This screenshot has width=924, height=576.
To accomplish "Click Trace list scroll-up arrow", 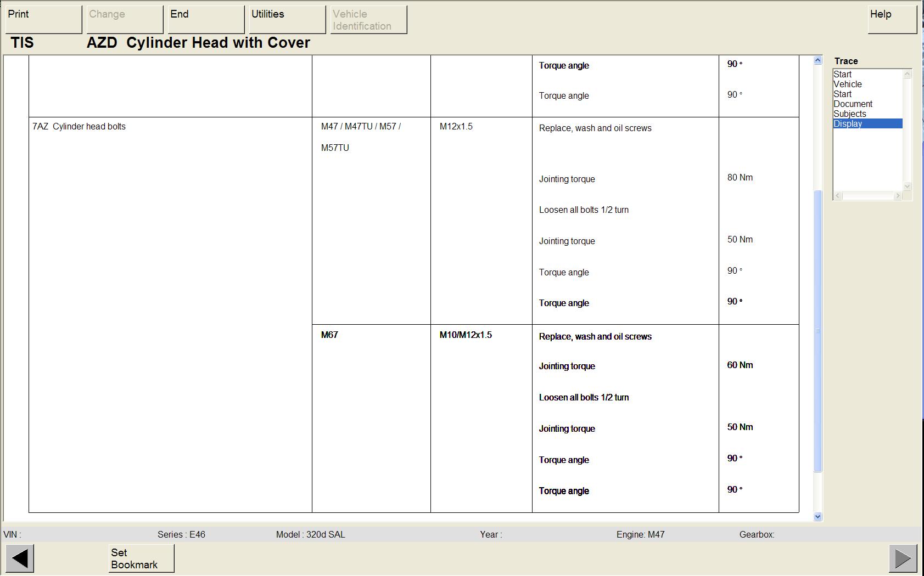I will (x=908, y=74).
